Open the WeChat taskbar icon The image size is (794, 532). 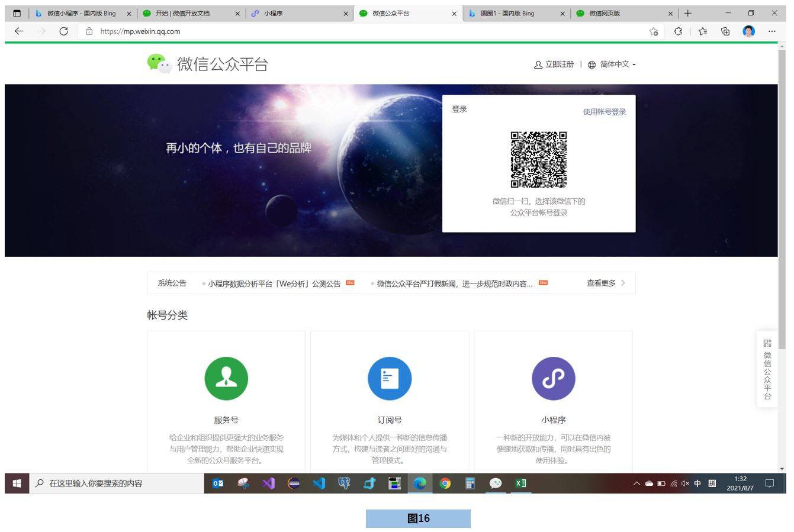pos(496,483)
